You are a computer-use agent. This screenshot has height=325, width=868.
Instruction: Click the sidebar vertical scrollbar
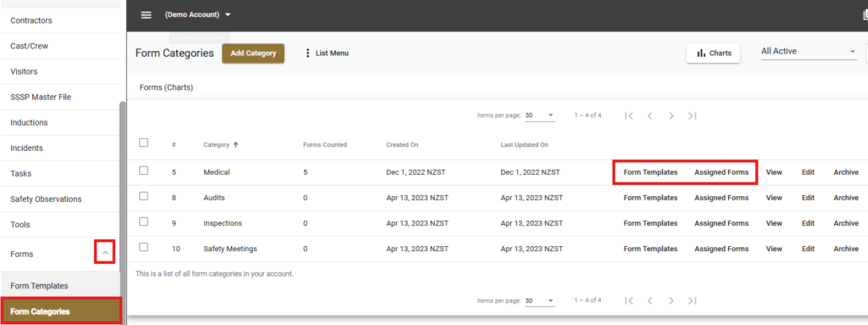click(x=123, y=213)
